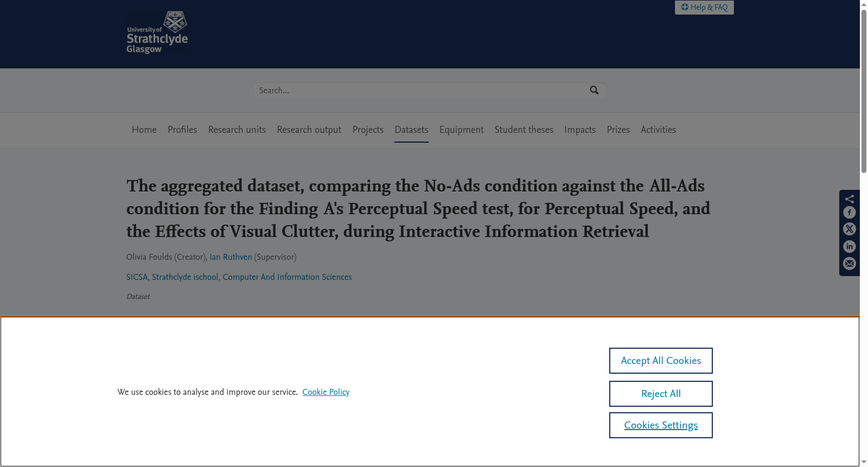Share on Facebook icon in side panel

(850, 213)
